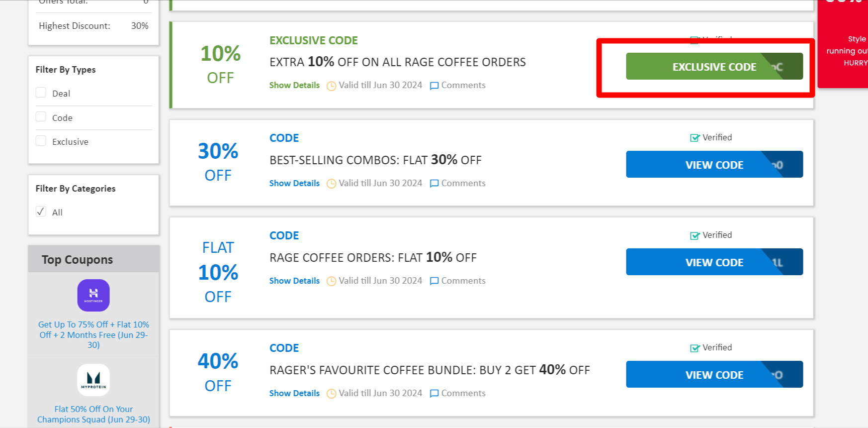Click Verified check icon on 40% offer
Viewport: 868px width, 428px height.
[694, 348]
